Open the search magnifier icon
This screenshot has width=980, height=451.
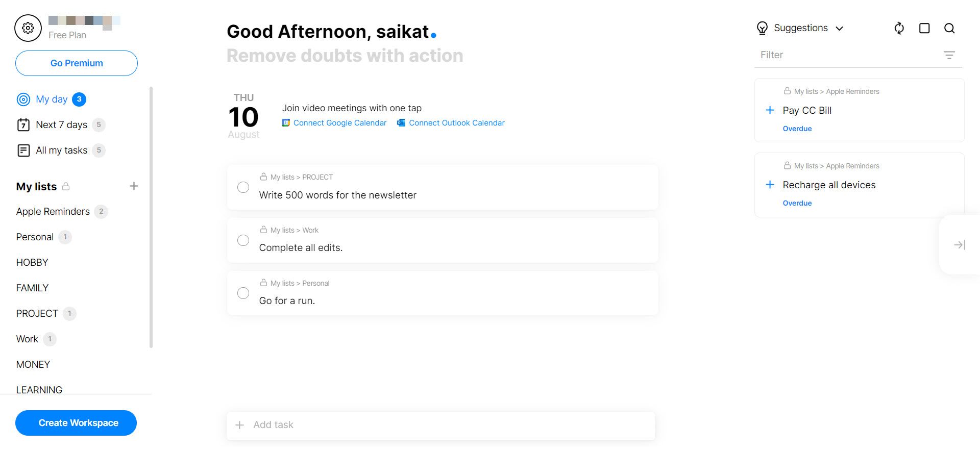click(x=949, y=28)
